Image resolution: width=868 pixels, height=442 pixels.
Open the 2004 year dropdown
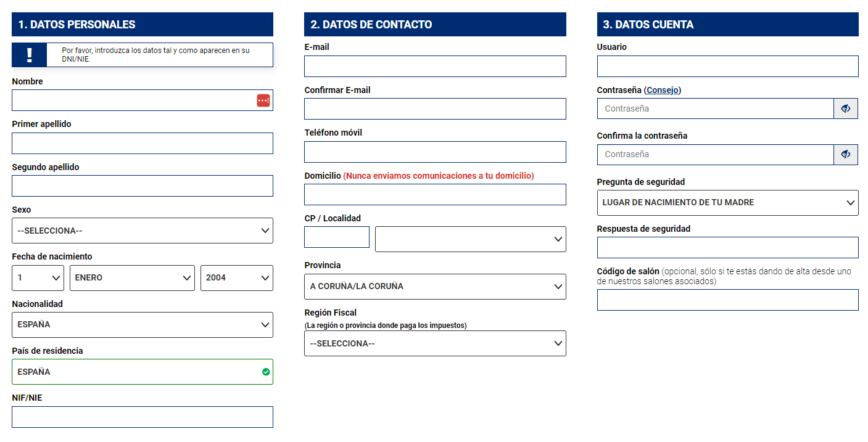236,277
